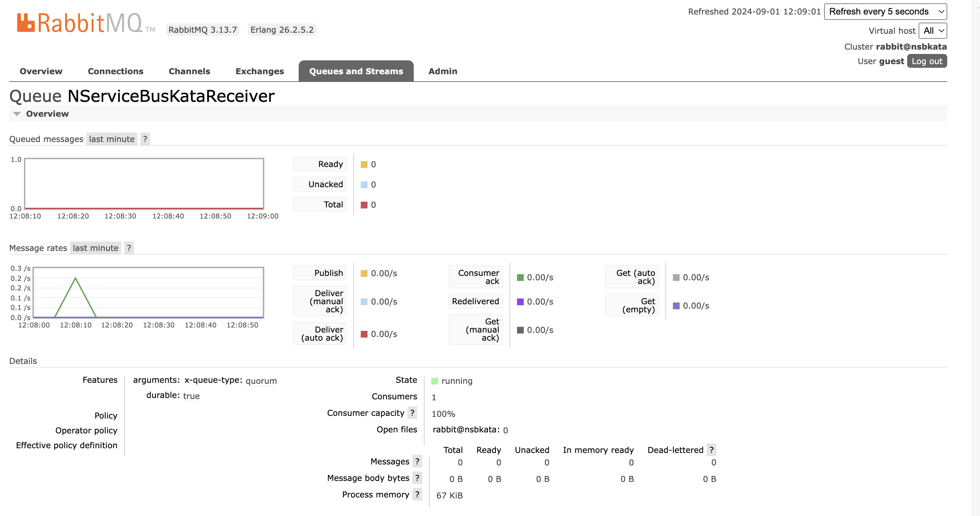Click the yellow Ready legend swatch
The height and width of the screenshot is (516, 980).
pos(364,164)
